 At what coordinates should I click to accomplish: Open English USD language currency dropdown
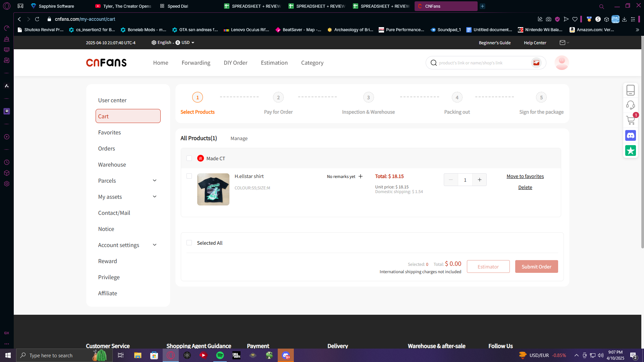tap(173, 43)
